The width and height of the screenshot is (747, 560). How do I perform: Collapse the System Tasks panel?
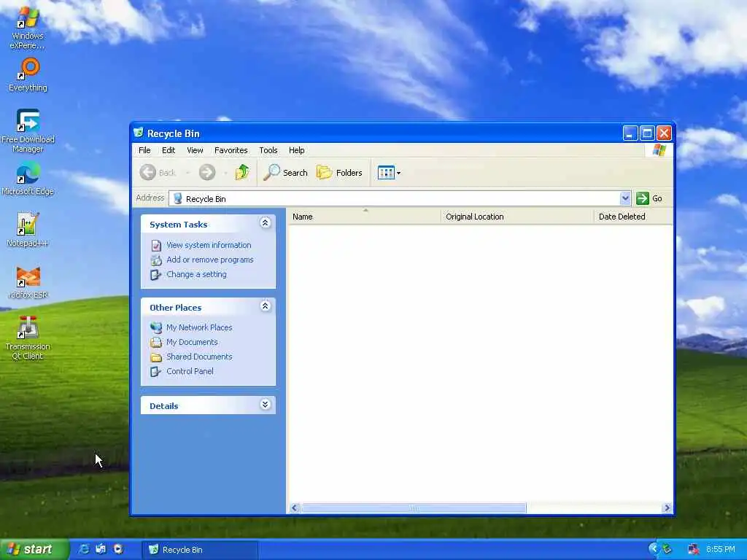coord(266,223)
